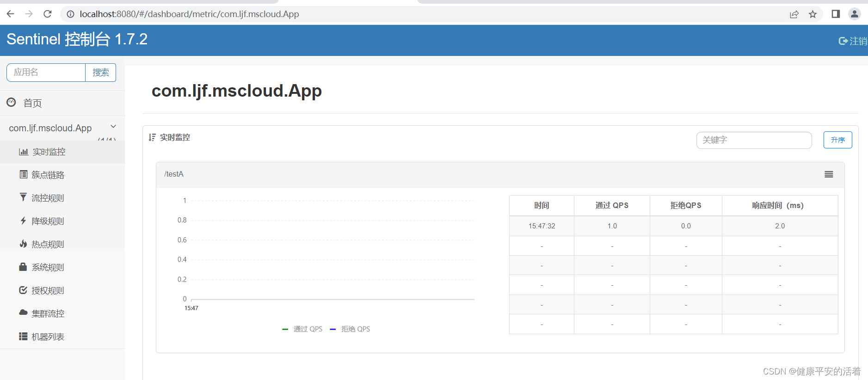Toggle the 拒绝 QPS legend series
This screenshot has height=380, width=868.
350,329
